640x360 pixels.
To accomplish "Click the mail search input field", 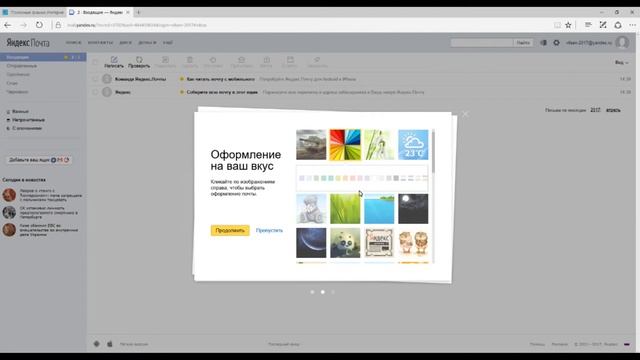I will click(482, 42).
